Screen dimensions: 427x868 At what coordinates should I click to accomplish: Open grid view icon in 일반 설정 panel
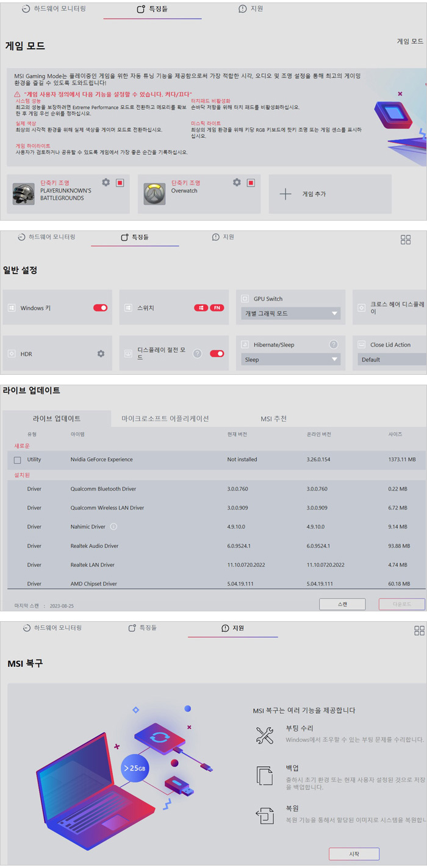pos(406,240)
